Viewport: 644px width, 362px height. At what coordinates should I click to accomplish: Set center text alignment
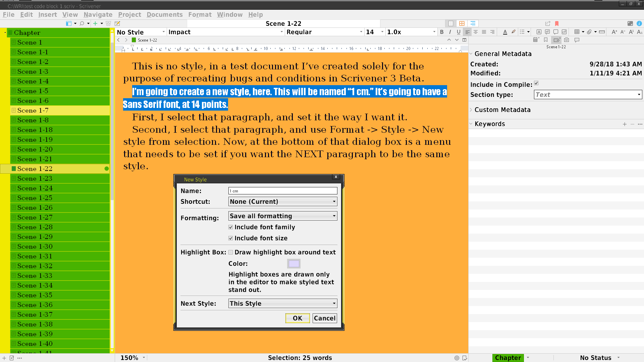coord(476,32)
